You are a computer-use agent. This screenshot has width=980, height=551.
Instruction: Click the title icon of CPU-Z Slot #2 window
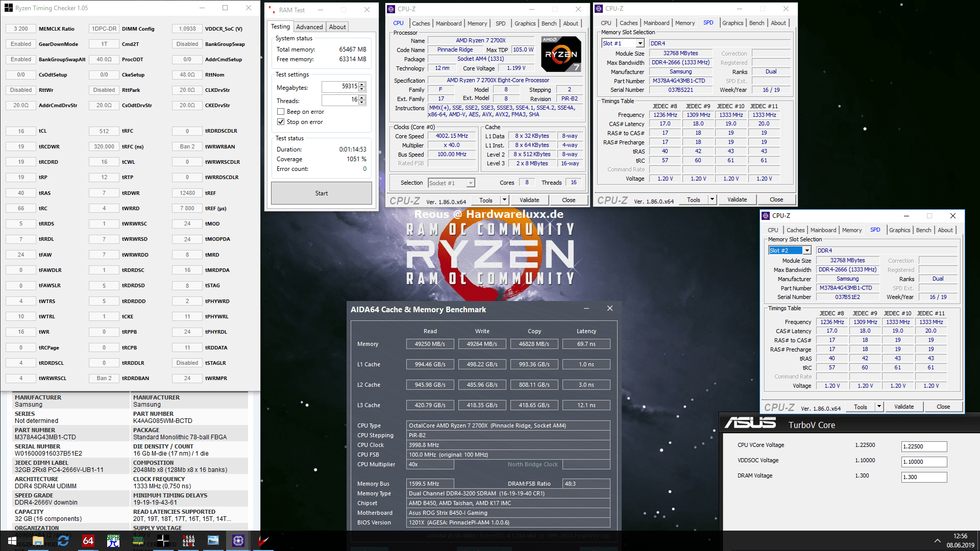point(766,215)
